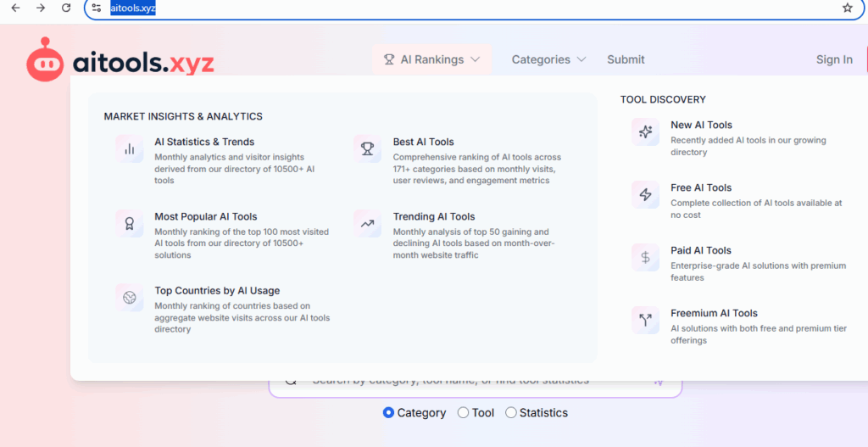Reload the page using browser refresh button

click(x=66, y=8)
